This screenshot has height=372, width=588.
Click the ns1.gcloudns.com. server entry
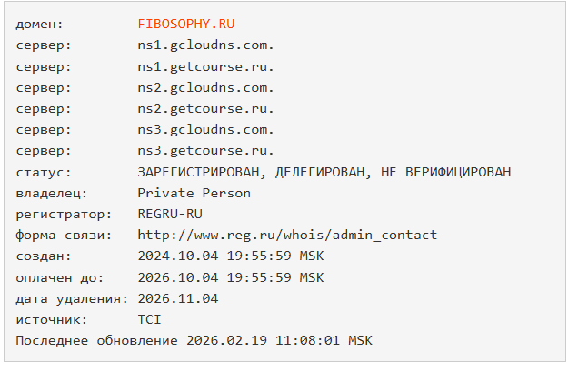[x=205, y=45]
